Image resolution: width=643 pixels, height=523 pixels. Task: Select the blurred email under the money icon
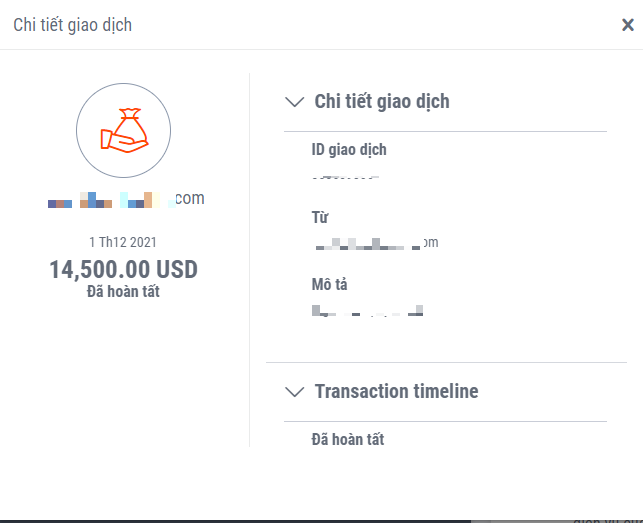click(126, 199)
